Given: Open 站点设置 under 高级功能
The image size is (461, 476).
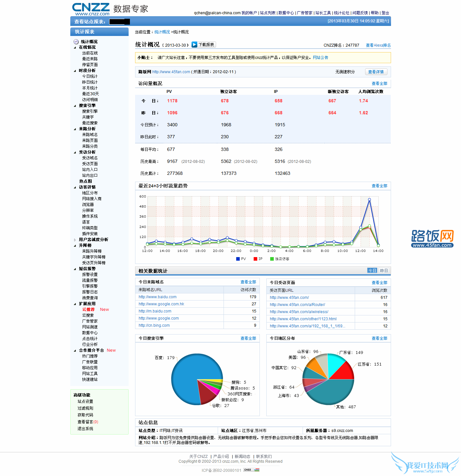Looking at the screenshot, I should point(85,402).
